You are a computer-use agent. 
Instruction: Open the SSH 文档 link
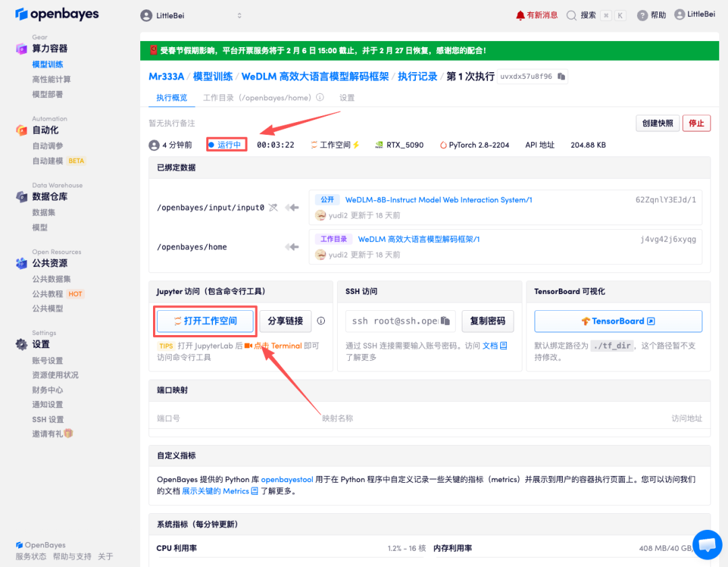pyautogui.click(x=495, y=345)
